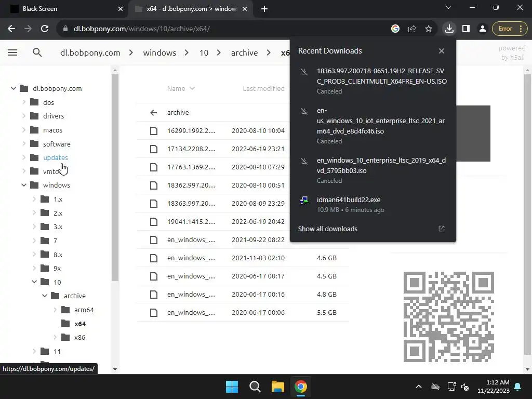Screen dimensions: 532x399
Task: Close the Black Screen tab
Action: pos(120,9)
